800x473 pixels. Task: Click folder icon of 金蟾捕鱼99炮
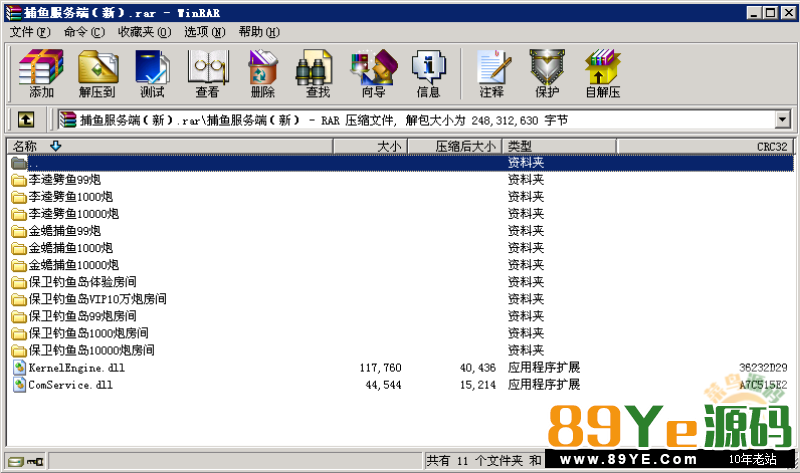(x=19, y=231)
